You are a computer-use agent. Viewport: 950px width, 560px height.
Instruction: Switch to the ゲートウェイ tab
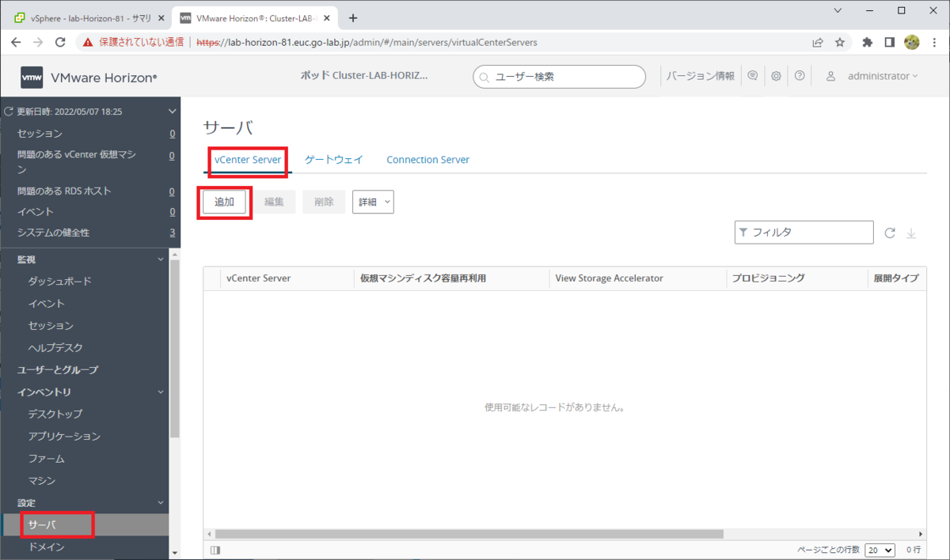(x=334, y=159)
